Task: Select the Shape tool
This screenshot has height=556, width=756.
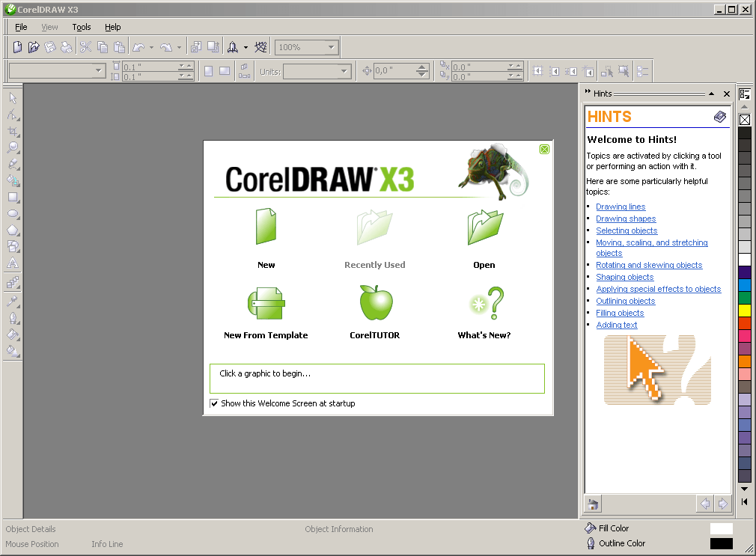Action: tap(13, 114)
